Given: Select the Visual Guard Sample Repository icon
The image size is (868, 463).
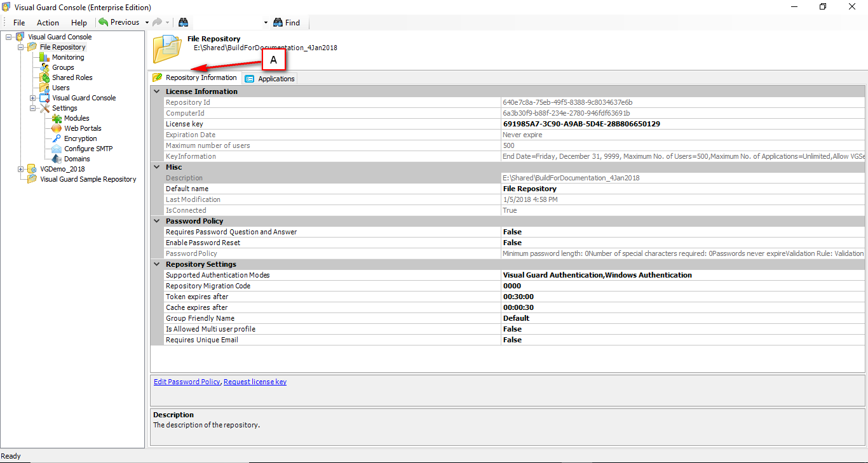Looking at the screenshot, I should click(32, 179).
